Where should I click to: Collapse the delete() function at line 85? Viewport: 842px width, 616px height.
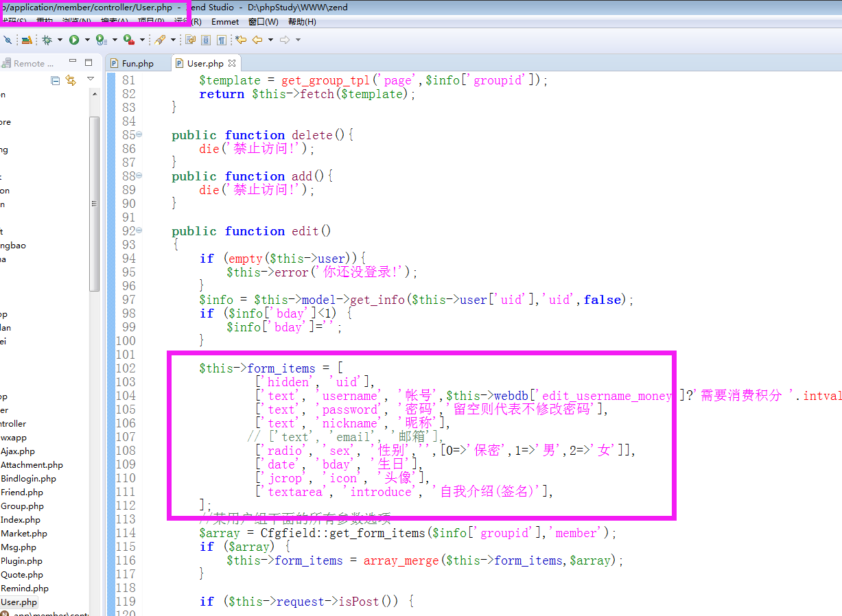tap(139, 134)
